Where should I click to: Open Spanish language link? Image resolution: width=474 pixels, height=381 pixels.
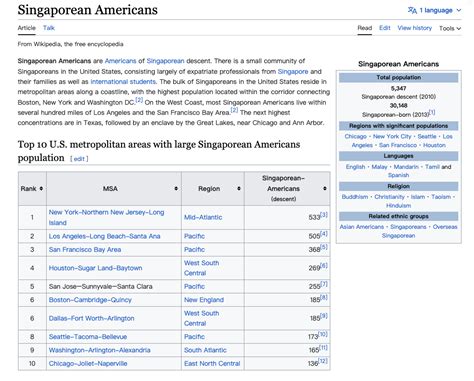(398, 175)
